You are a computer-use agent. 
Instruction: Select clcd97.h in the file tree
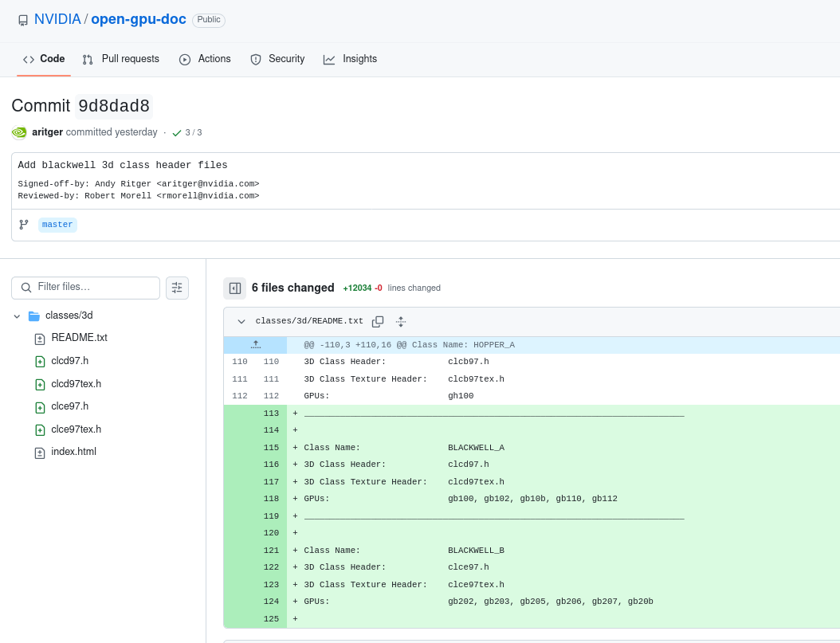pos(69,361)
